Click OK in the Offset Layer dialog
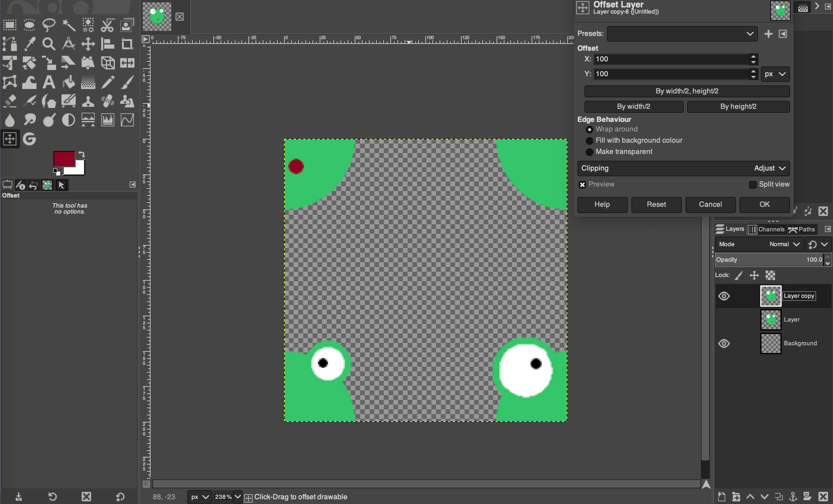Viewport: 833px width, 504px height. tap(764, 205)
